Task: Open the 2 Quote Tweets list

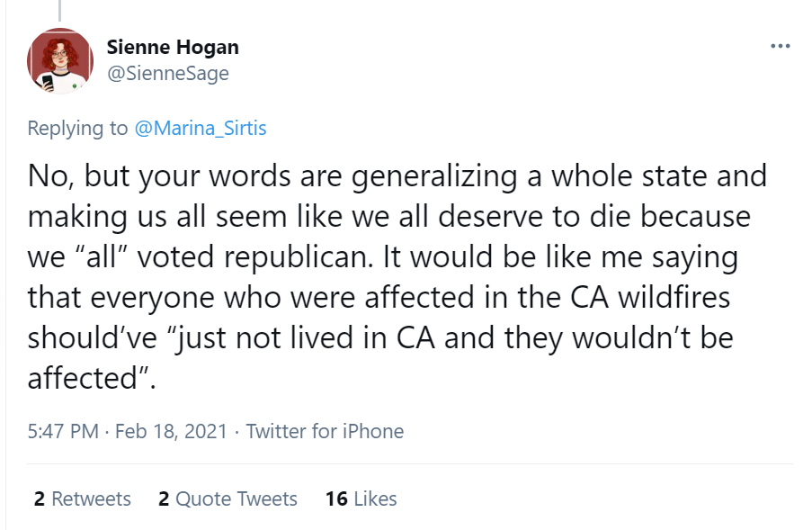Action: click(x=228, y=499)
